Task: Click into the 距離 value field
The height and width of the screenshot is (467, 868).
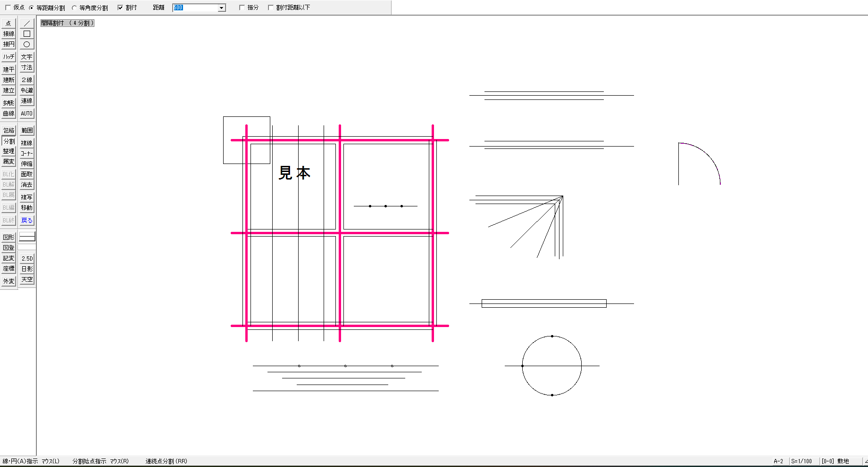Action: 195,8
